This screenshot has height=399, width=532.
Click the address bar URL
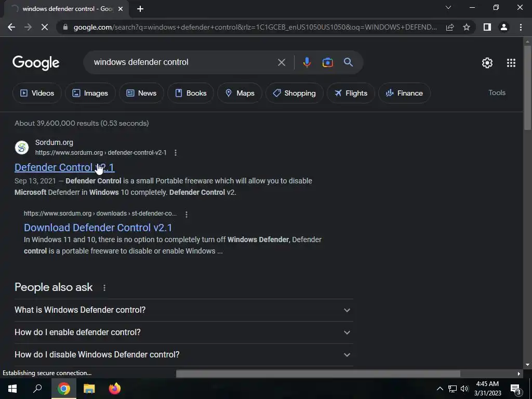255,27
